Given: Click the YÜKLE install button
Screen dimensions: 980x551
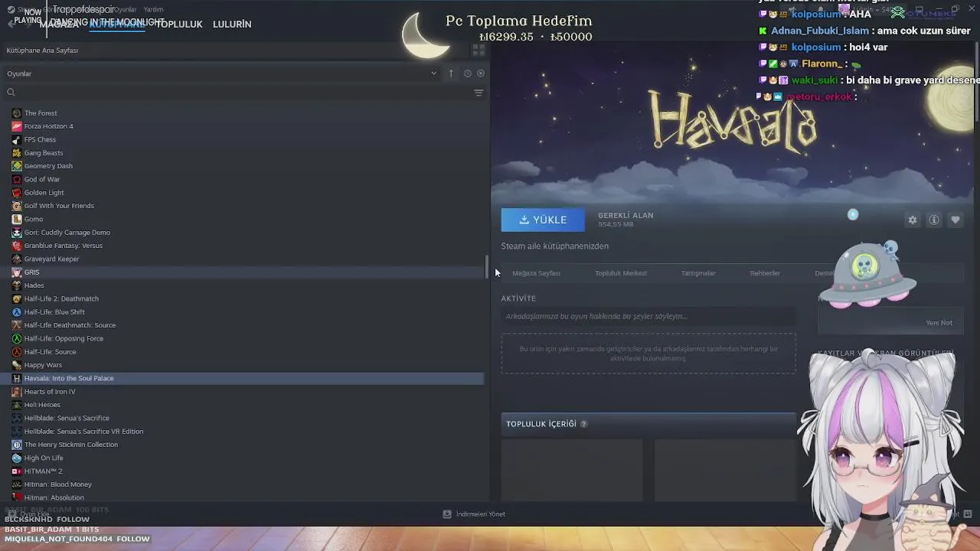Looking at the screenshot, I should tap(543, 220).
